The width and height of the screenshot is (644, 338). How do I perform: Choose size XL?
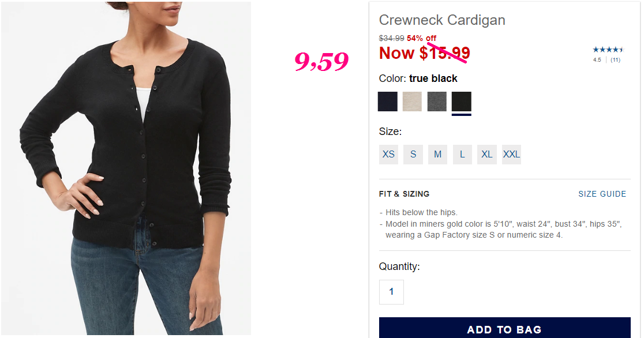point(487,155)
